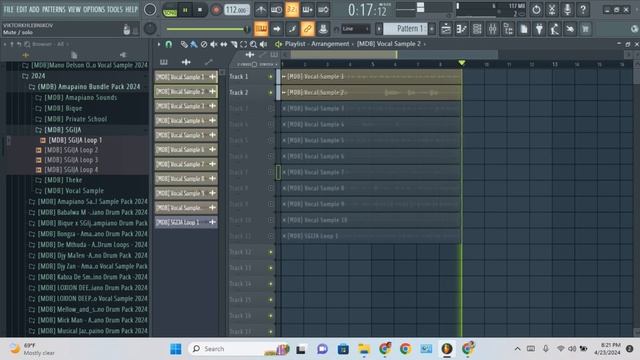Screen dimensions: 640x360
Task: Open the snap Line dropdown
Action: [x=356, y=29]
